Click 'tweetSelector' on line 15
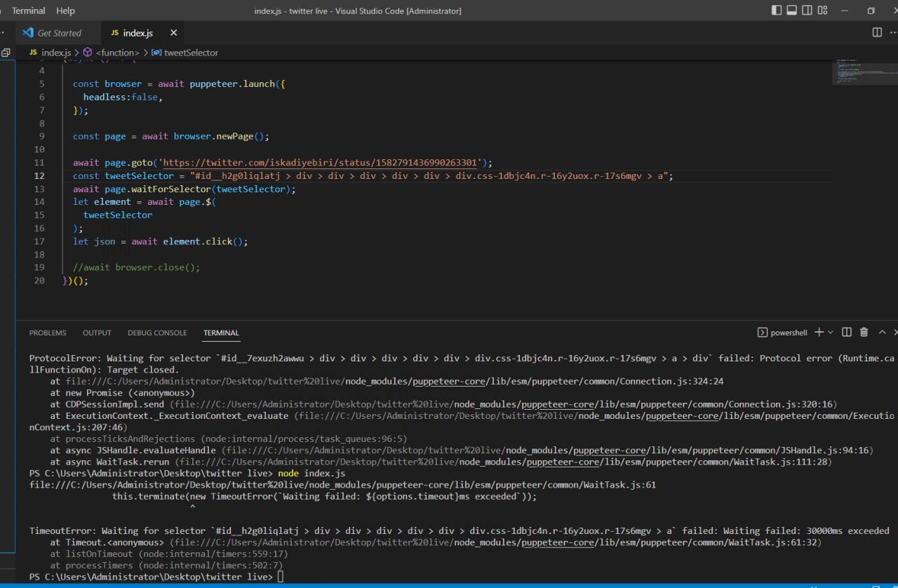Image resolution: width=898 pixels, height=588 pixels. [x=118, y=215]
